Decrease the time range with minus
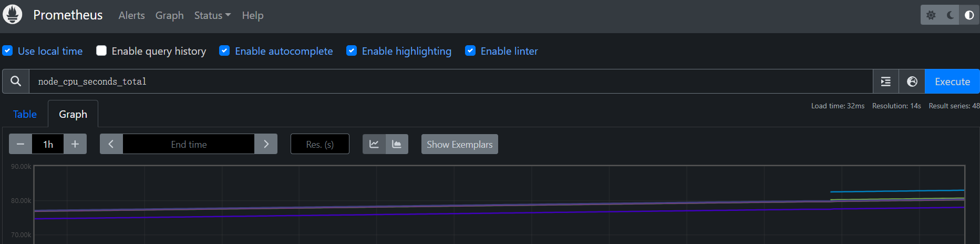This screenshot has width=980, height=244. (20, 144)
